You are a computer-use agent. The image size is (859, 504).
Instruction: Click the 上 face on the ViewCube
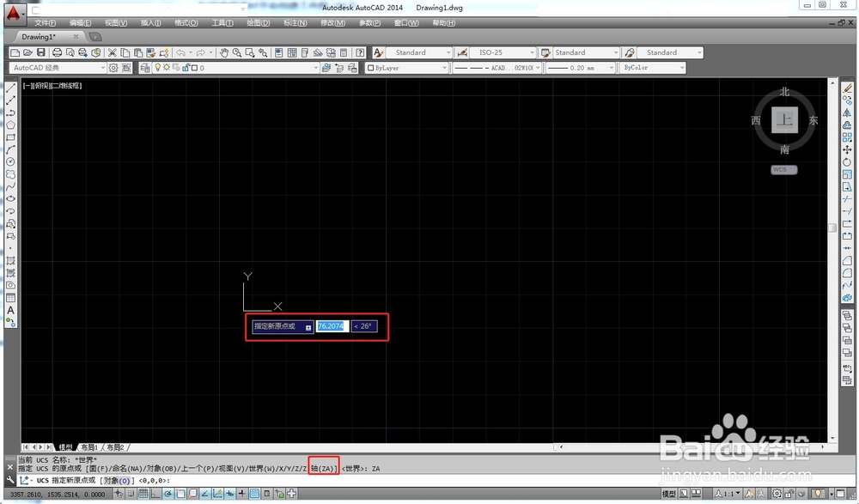coord(785,120)
